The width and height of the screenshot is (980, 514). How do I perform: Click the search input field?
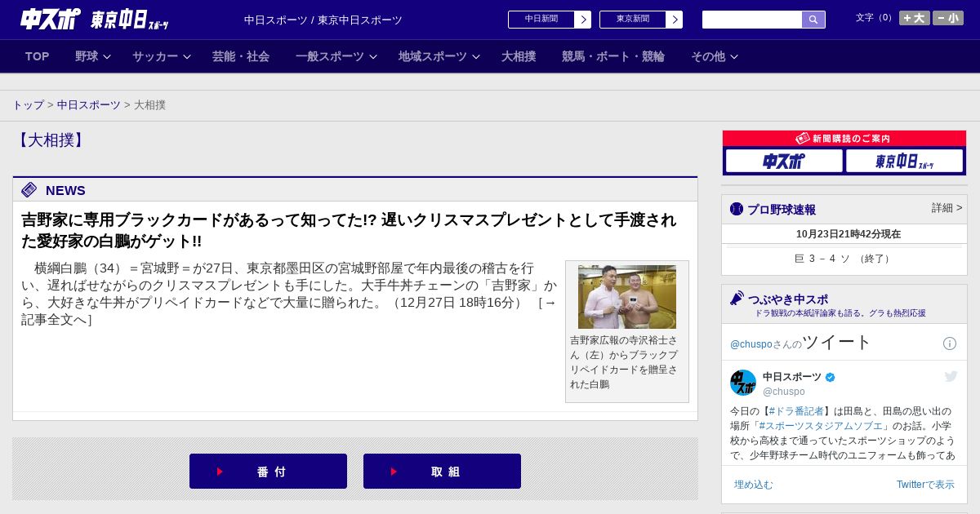[x=752, y=20]
